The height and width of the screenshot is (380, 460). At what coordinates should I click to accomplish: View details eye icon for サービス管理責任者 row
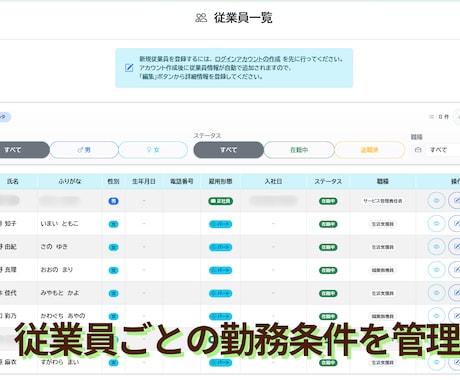436,201
